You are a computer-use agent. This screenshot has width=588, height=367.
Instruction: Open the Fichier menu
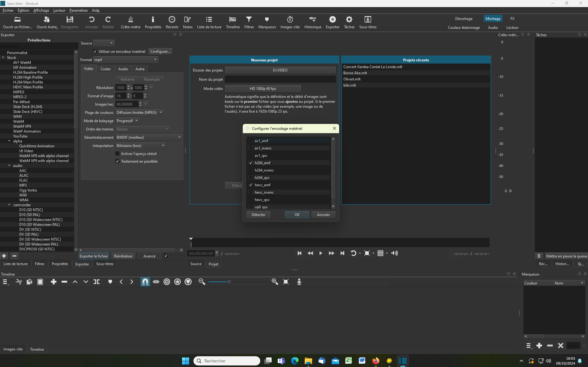pos(8,10)
